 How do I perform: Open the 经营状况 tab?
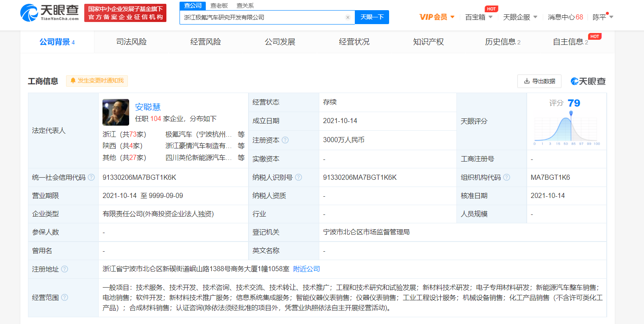click(x=354, y=42)
